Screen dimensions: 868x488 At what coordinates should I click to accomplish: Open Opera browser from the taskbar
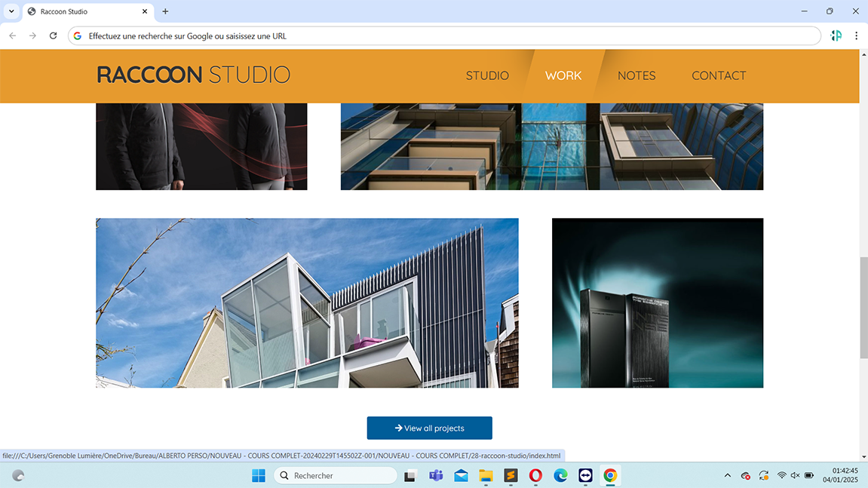[x=535, y=475]
